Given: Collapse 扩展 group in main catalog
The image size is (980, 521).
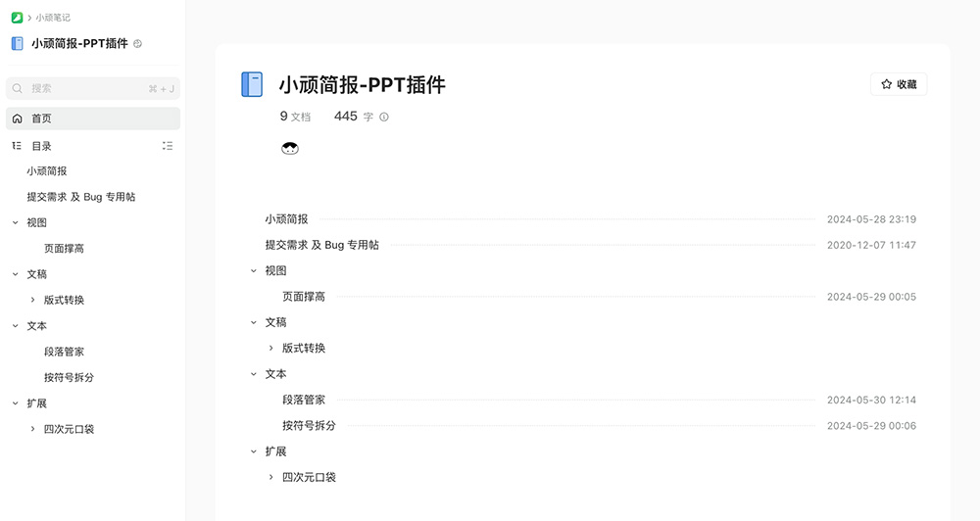Looking at the screenshot, I should 254,451.
